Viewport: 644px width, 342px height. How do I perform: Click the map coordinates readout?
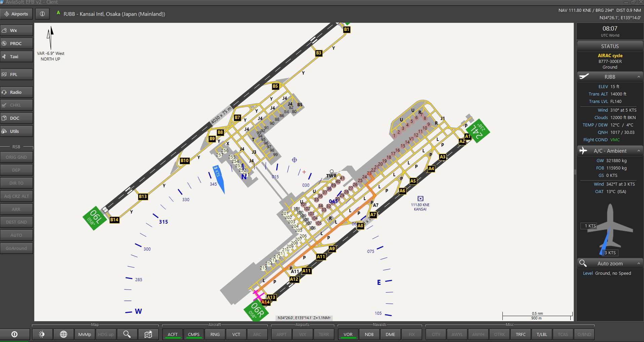point(304,318)
